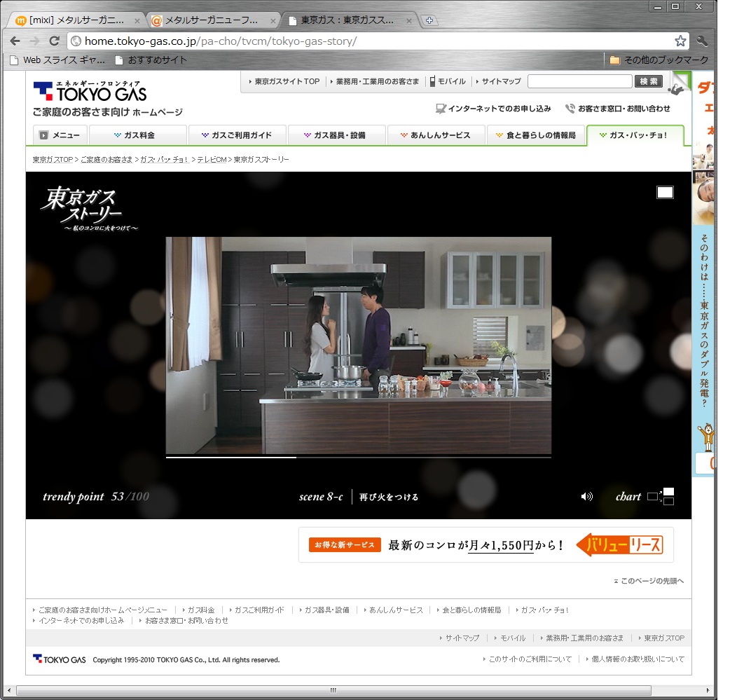
Task: Open the wrench settings menu
Action: coord(702,41)
